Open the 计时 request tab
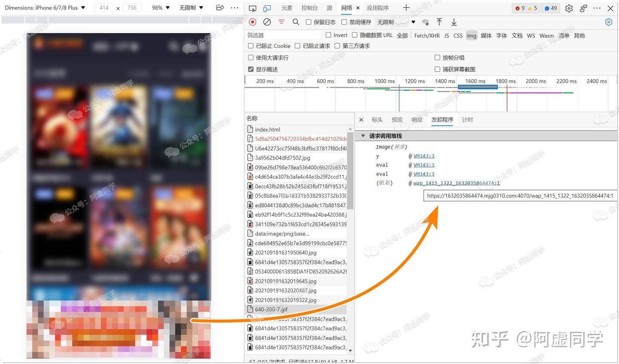 [467, 120]
